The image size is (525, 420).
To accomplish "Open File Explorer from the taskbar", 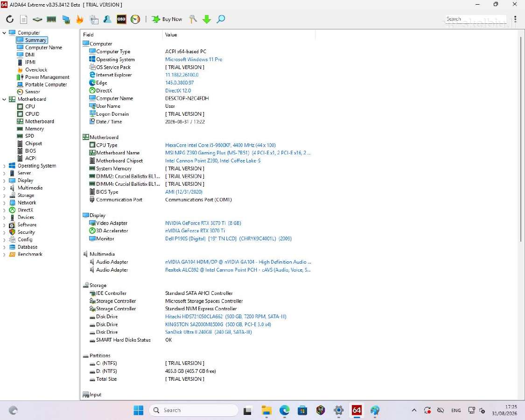I will [266, 410].
